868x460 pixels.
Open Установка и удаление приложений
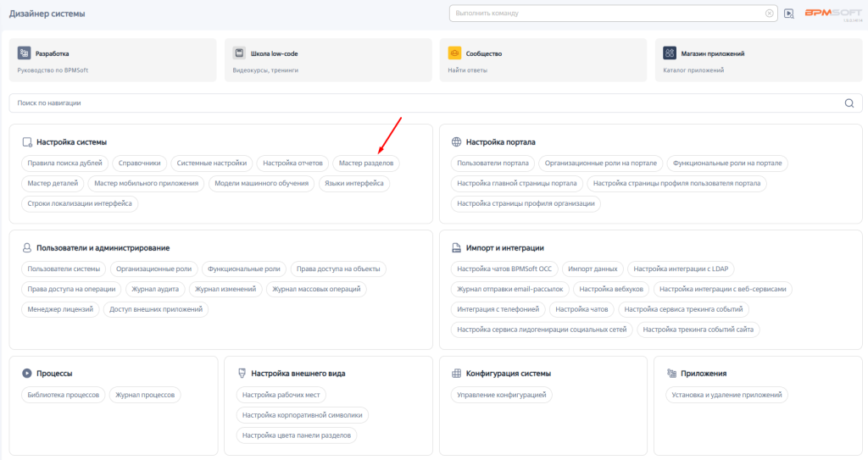tap(722, 395)
